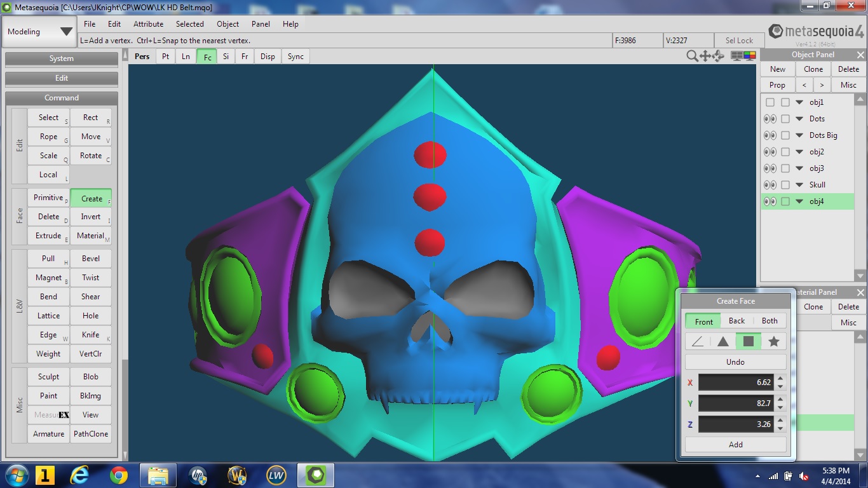868x488 pixels.
Task: Open the World of Warcraft taskbar icon
Action: point(237,475)
